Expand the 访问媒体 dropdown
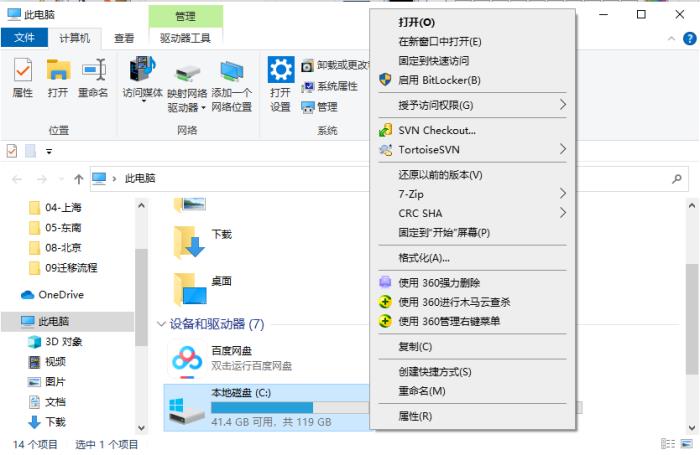700x455 pixels. 142,93
